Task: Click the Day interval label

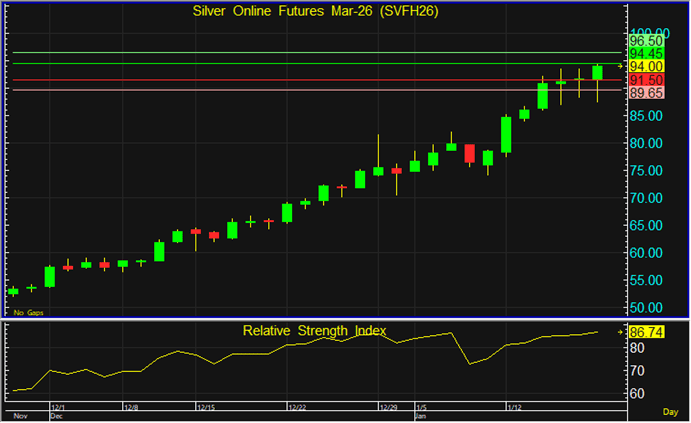Action: pyautogui.click(x=669, y=411)
